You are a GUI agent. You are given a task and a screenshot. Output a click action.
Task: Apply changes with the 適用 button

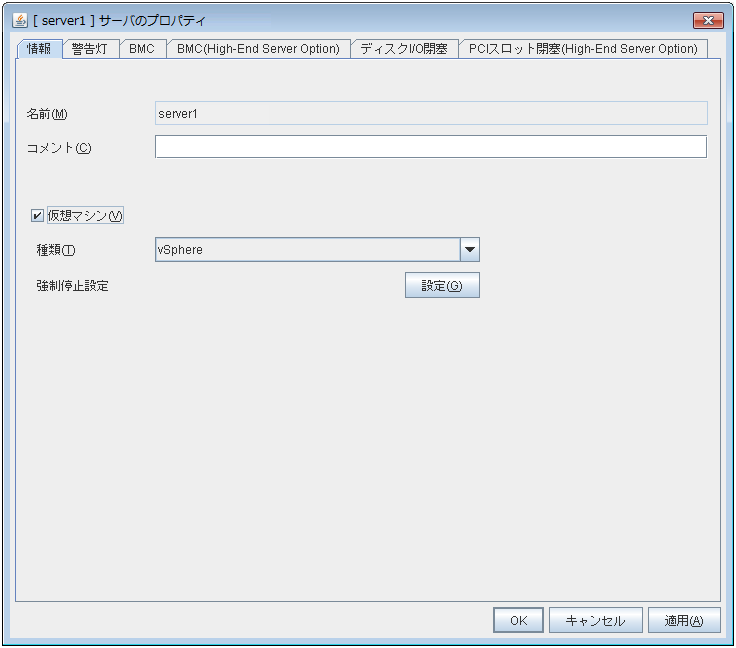click(x=684, y=621)
